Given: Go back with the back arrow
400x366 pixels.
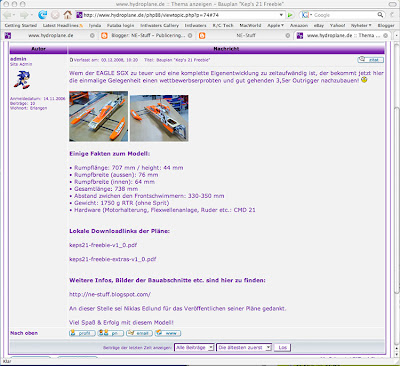Looking at the screenshot, I should click(x=7, y=15).
